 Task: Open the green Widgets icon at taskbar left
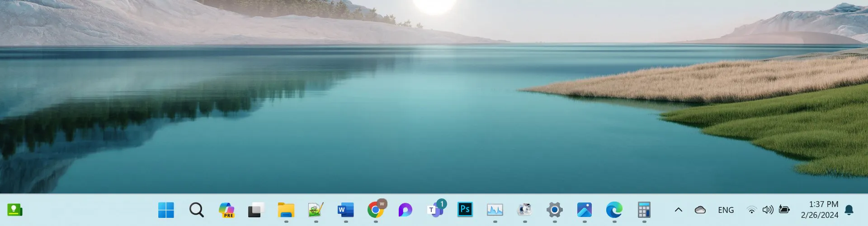click(x=15, y=210)
